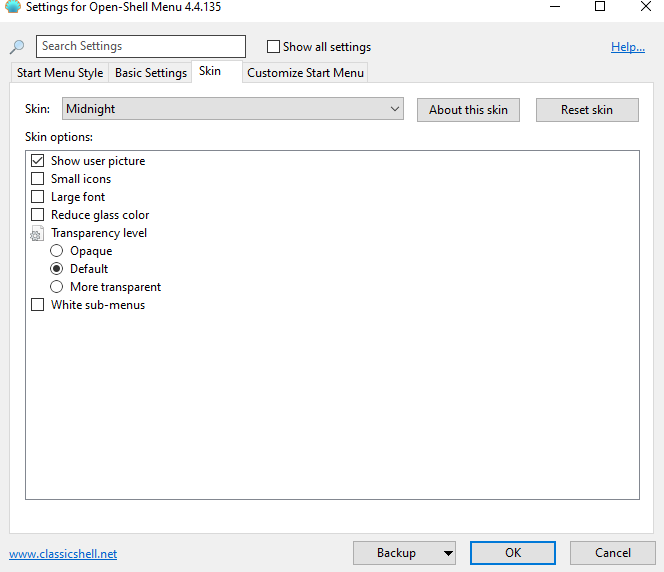This screenshot has height=572, width=664.
Task: Minimize the settings window
Action: (x=555, y=6)
